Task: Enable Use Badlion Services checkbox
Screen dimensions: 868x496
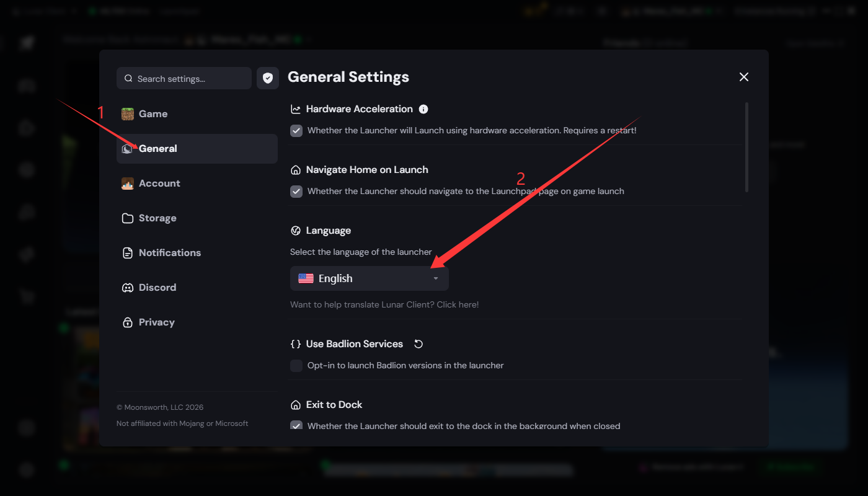Action: [x=296, y=366]
